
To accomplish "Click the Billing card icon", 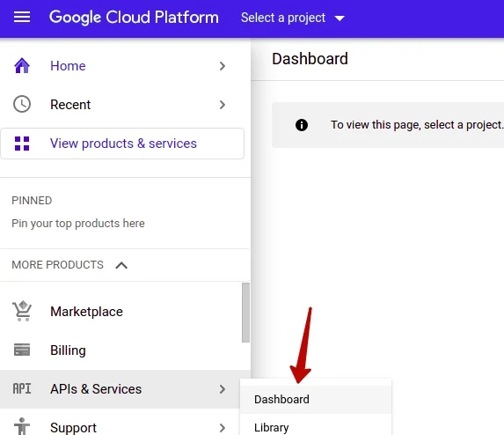I will (22, 350).
